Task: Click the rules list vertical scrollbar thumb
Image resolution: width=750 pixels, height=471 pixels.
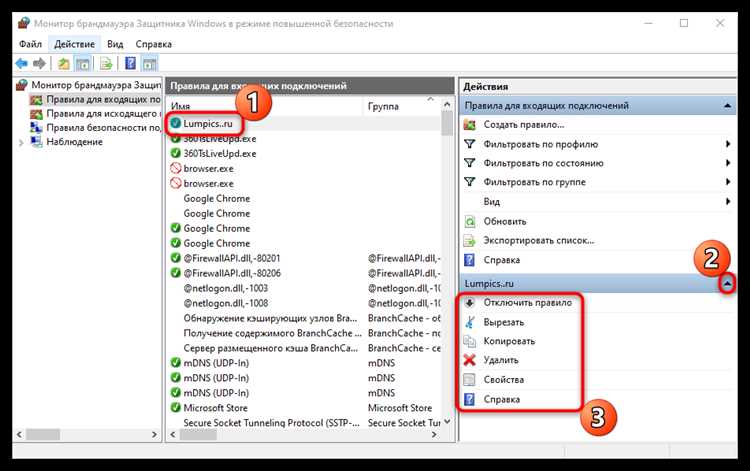Action: click(x=447, y=123)
